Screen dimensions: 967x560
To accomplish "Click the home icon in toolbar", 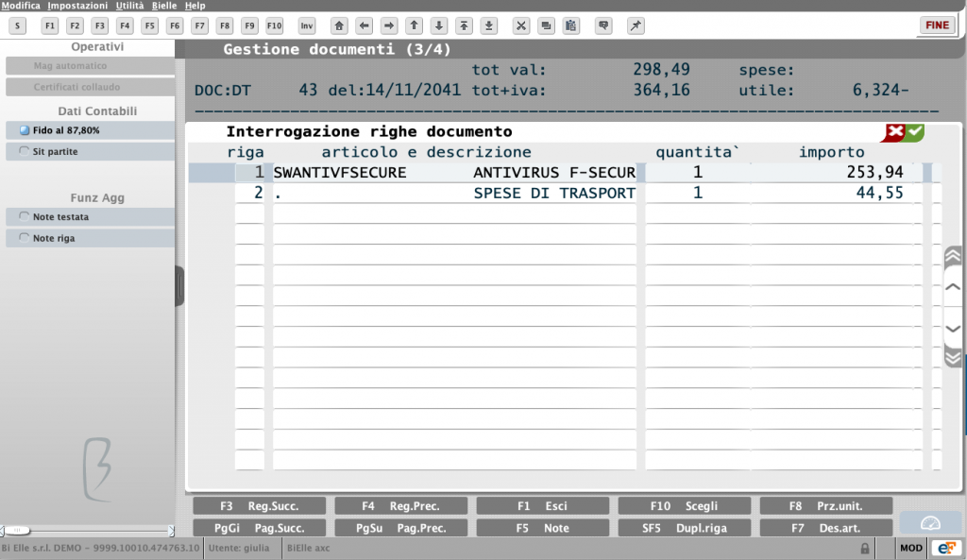I will 339,25.
